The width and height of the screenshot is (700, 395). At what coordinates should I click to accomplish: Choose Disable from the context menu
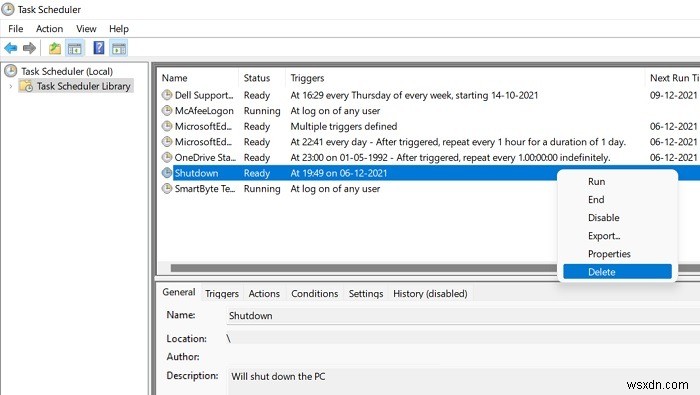[x=617, y=218]
